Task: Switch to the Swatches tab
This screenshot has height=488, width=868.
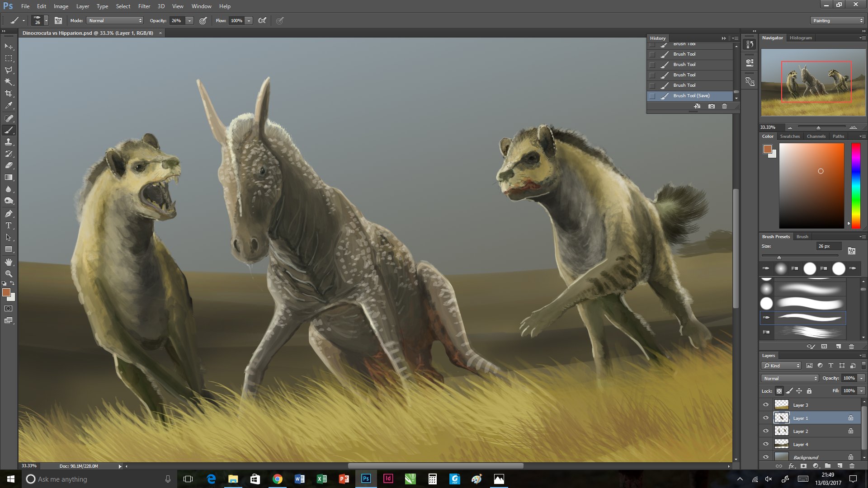Action: tap(790, 136)
